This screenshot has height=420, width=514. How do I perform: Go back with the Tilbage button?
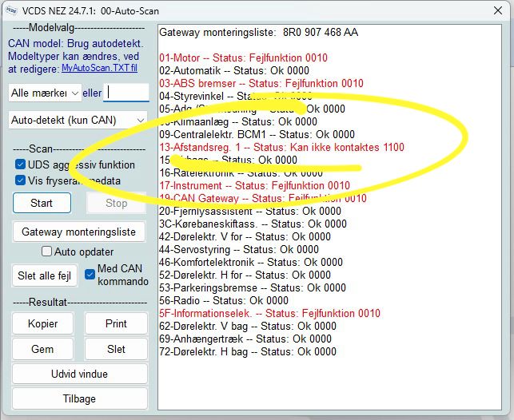(79, 398)
